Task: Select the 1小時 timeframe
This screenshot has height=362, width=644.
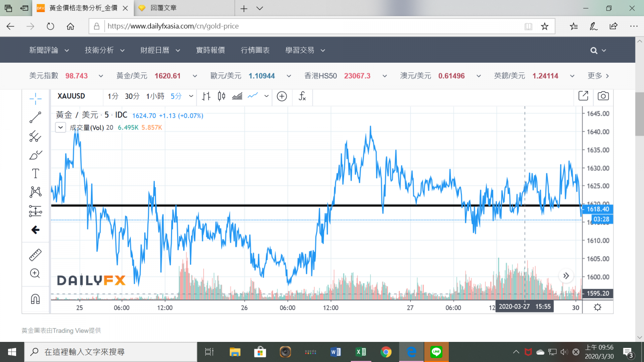Action: click(x=155, y=96)
